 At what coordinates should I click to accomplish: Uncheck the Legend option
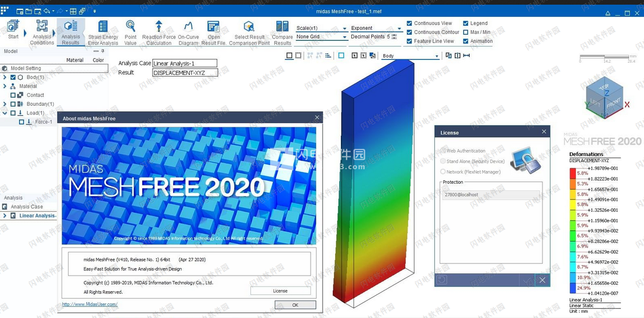tap(466, 23)
